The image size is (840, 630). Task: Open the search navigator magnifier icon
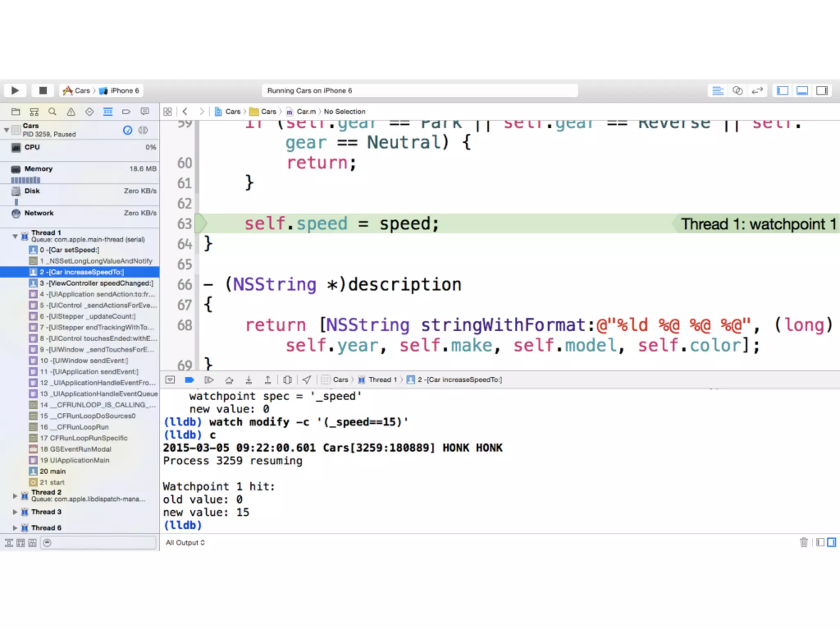point(52,112)
